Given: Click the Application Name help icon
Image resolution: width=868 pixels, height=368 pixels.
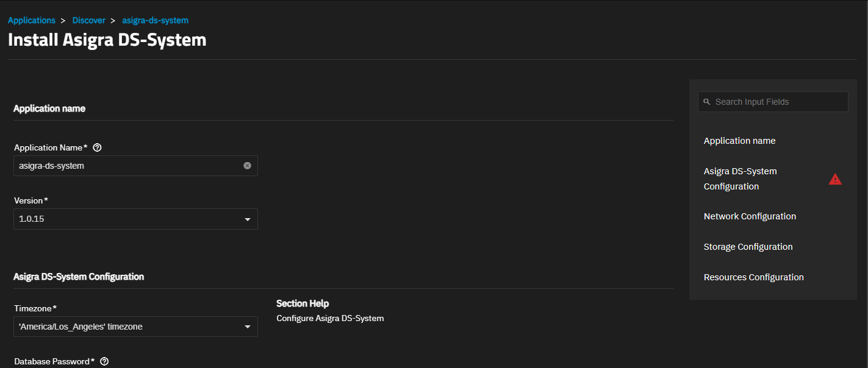Looking at the screenshot, I should tap(97, 147).
